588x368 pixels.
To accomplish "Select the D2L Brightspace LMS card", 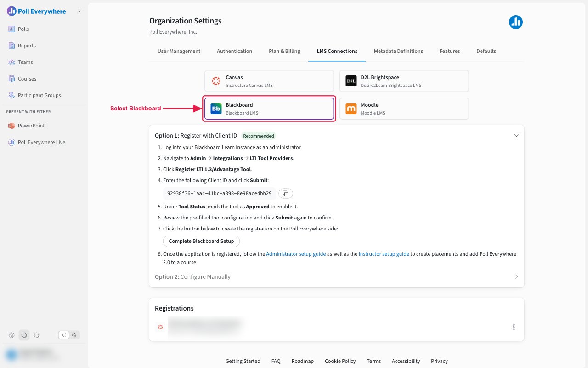I will pos(404,81).
